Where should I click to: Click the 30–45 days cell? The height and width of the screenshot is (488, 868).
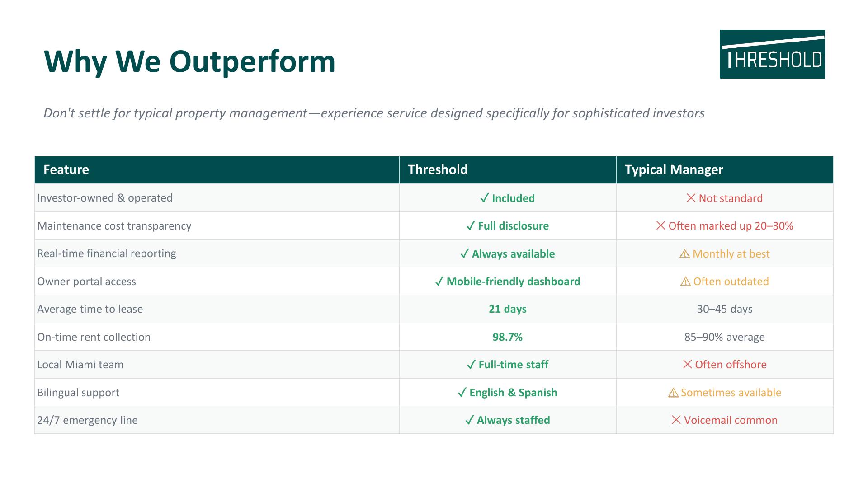[725, 309]
